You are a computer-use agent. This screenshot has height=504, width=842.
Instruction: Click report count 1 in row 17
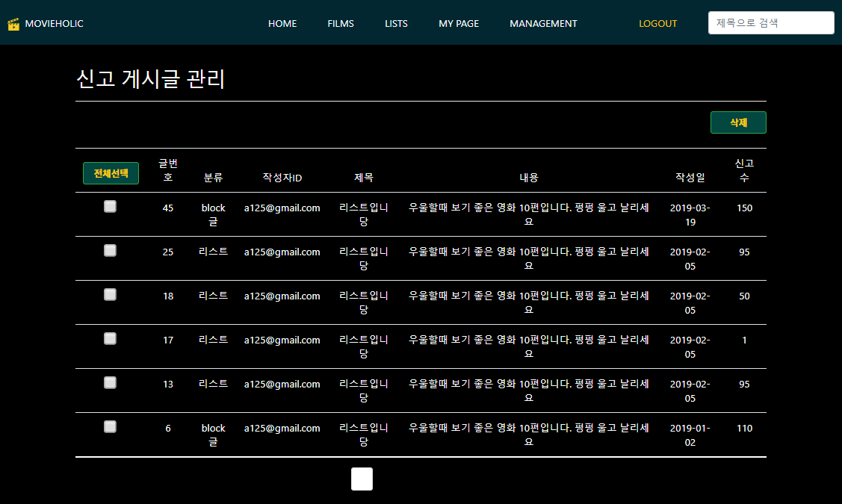[x=744, y=340]
